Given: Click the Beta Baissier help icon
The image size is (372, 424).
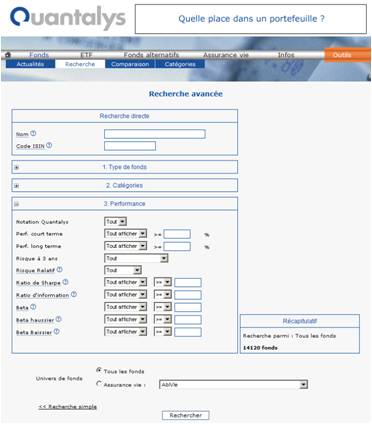Looking at the screenshot, I should tap(57, 332).
